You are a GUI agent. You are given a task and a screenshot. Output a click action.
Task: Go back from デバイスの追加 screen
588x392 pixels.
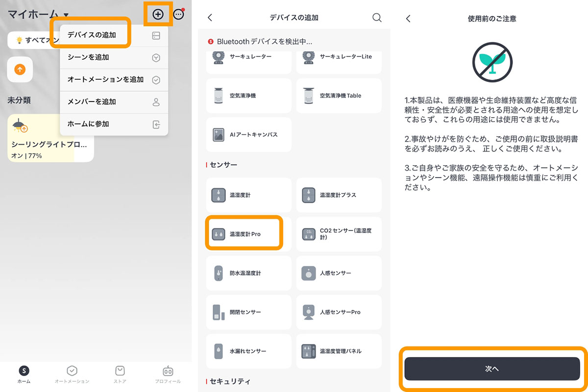point(210,17)
